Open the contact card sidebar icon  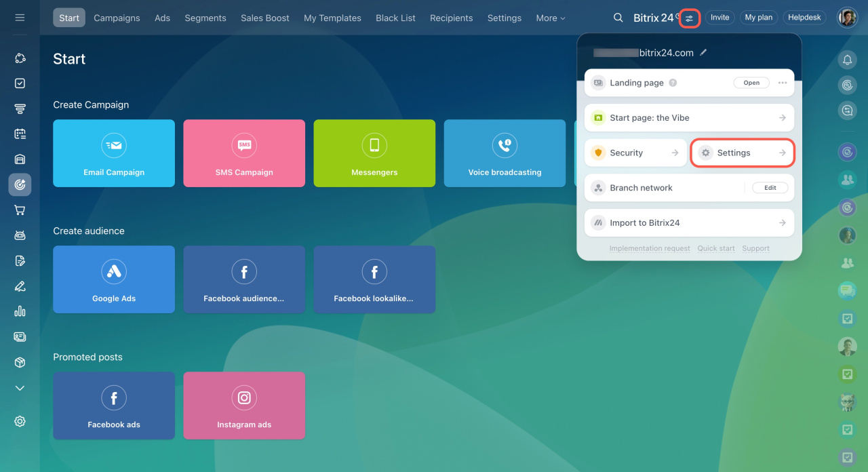click(x=20, y=337)
